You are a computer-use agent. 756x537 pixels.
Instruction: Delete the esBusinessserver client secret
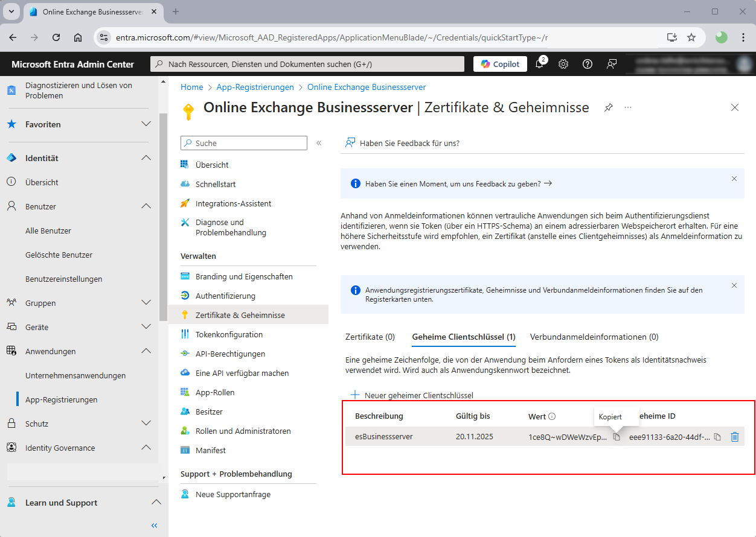[735, 437]
